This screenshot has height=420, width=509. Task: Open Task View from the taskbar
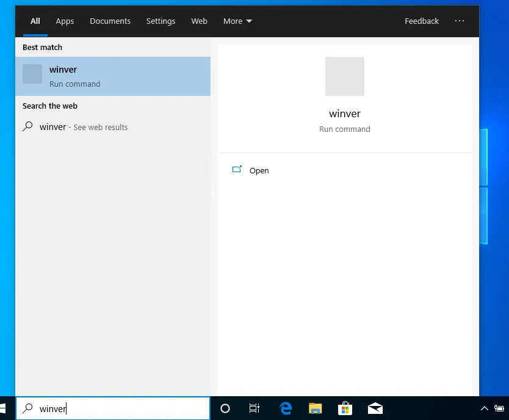coord(254,408)
